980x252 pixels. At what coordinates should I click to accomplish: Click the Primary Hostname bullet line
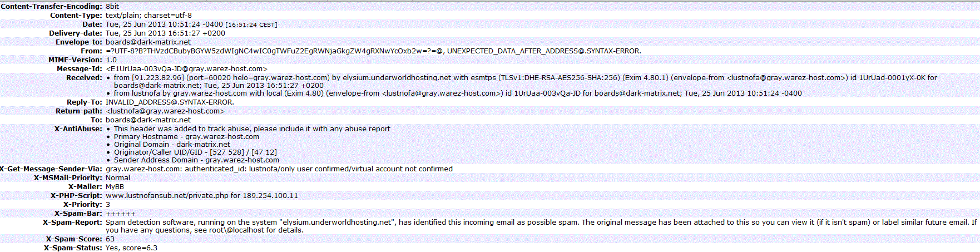click(186, 137)
